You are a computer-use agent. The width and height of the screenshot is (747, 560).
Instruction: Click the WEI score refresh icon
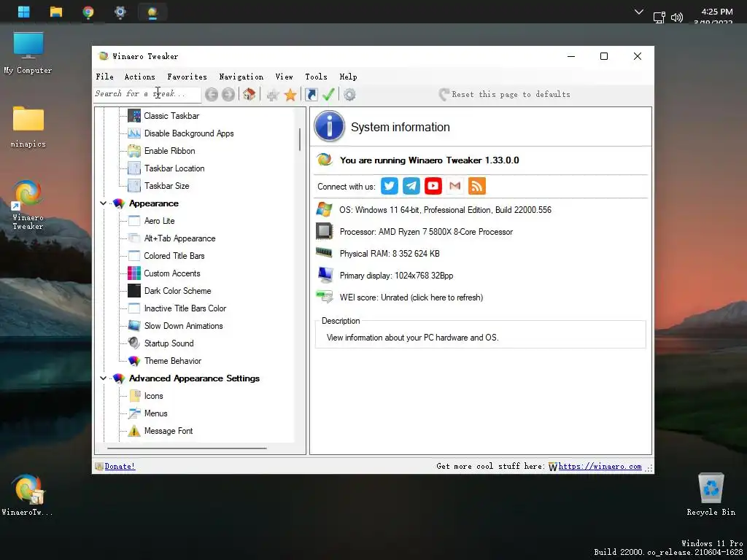(325, 297)
